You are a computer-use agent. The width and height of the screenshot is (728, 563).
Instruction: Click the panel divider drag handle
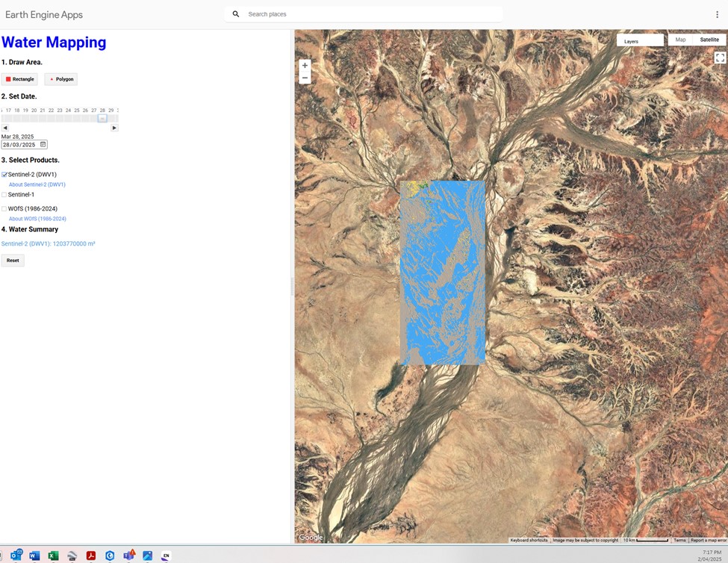[x=292, y=287]
